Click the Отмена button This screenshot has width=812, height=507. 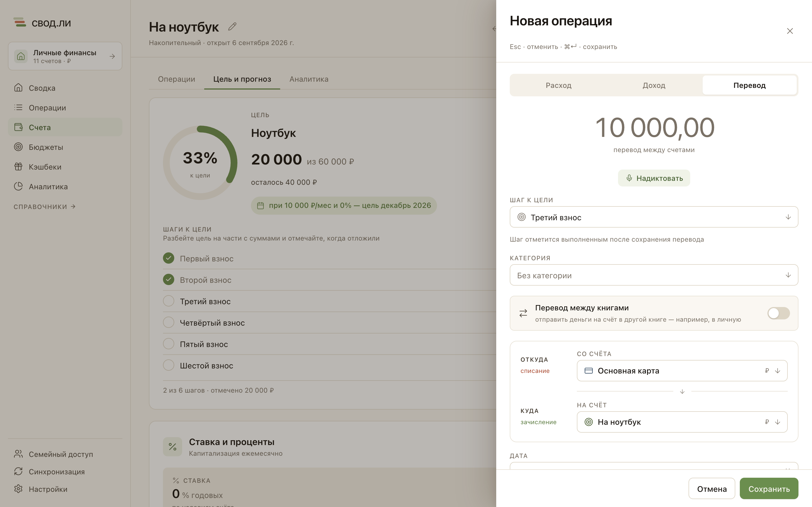pos(712,489)
